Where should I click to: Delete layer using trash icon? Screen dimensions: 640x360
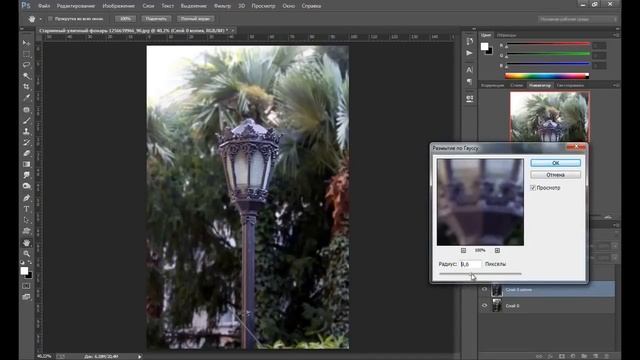tap(607, 356)
